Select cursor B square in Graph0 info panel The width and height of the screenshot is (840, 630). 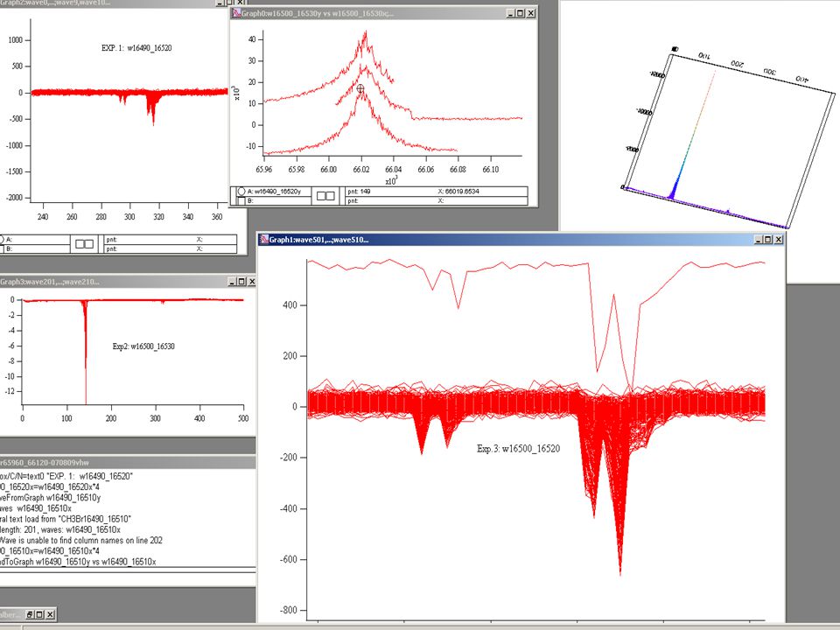tap(241, 201)
